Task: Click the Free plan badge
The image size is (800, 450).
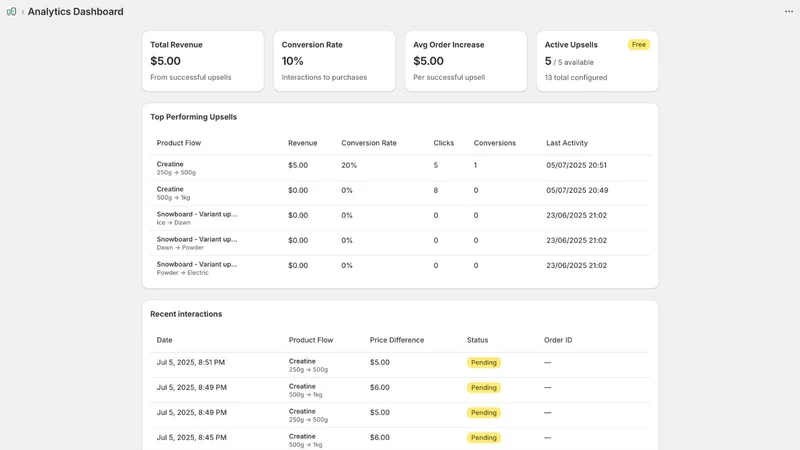Action: [x=638, y=45]
